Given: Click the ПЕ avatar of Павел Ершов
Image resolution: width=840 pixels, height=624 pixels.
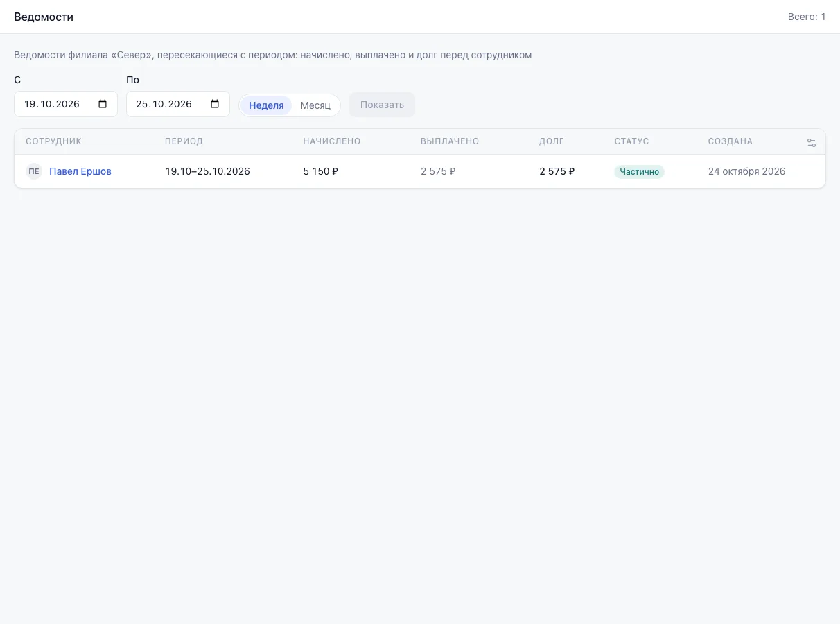Looking at the screenshot, I should point(34,171).
